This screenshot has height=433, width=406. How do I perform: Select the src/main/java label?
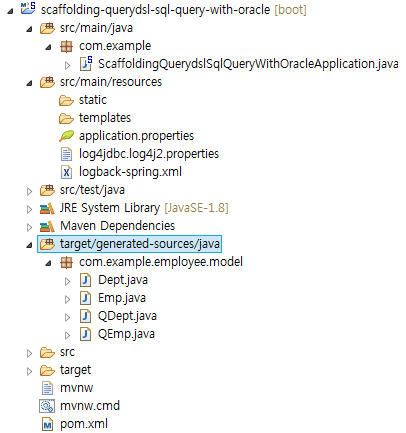96,28
